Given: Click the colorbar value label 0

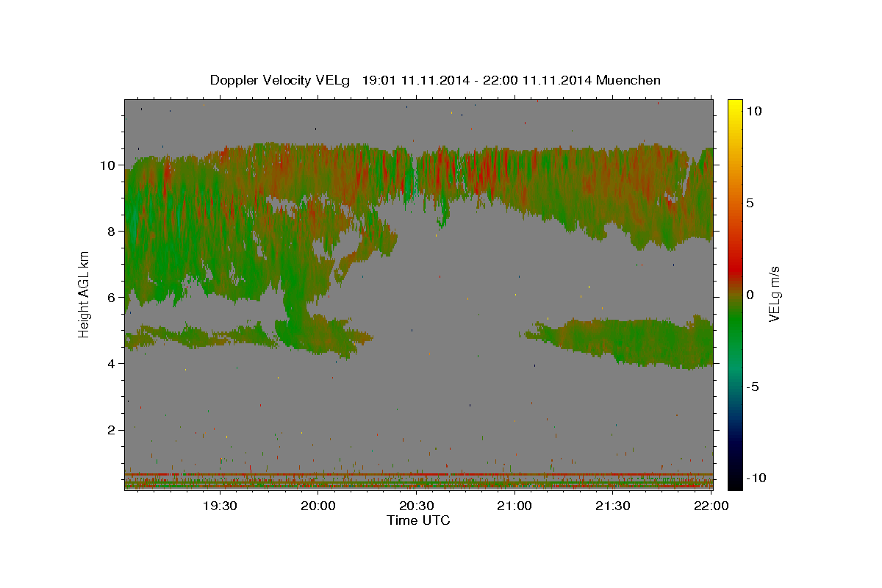Looking at the screenshot, I should [750, 294].
